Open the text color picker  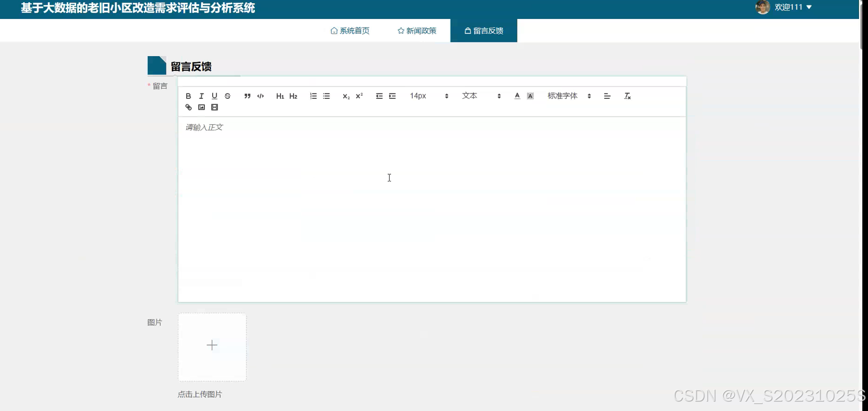click(x=517, y=96)
